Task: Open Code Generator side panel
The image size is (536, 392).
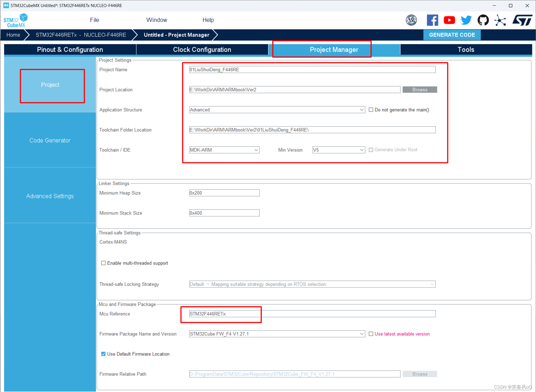Action: pyautogui.click(x=50, y=140)
